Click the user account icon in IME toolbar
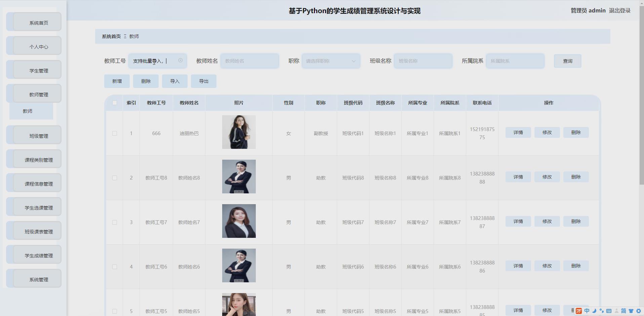Screen dimensions: 644x316 (616, 311)
